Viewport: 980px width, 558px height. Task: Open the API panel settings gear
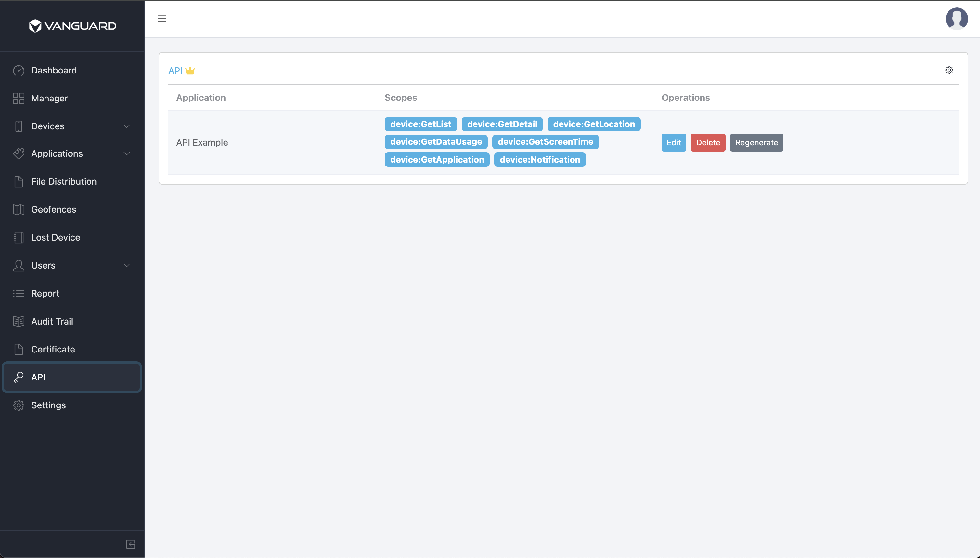[949, 70]
